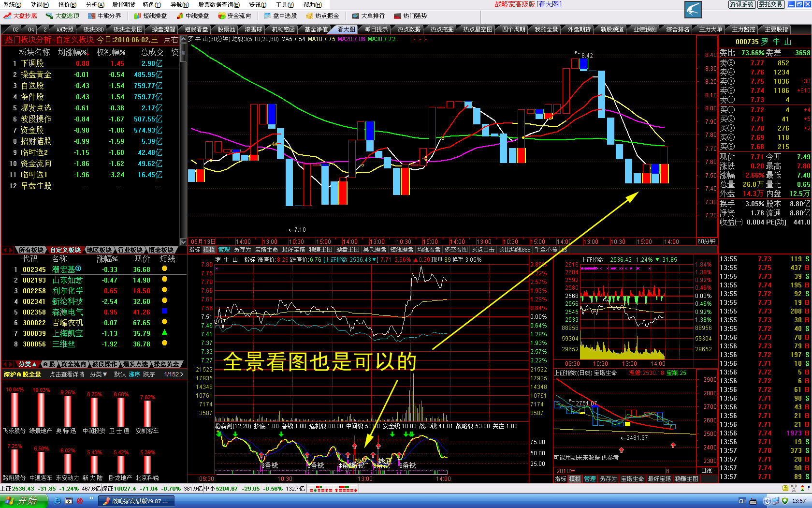Select the 概念板块 tab
This screenshot has height=508, width=812.
point(161,250)
